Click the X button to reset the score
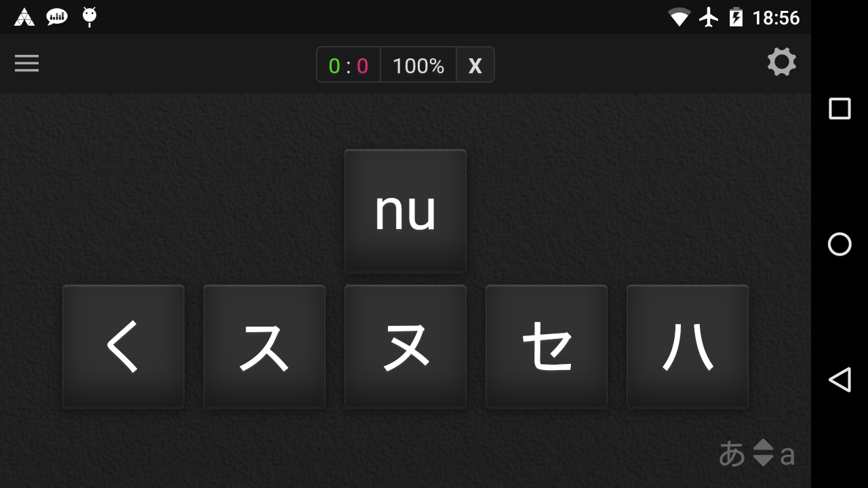Image resolution: width=868 pixels, height=488 pixels. (475, 65)
